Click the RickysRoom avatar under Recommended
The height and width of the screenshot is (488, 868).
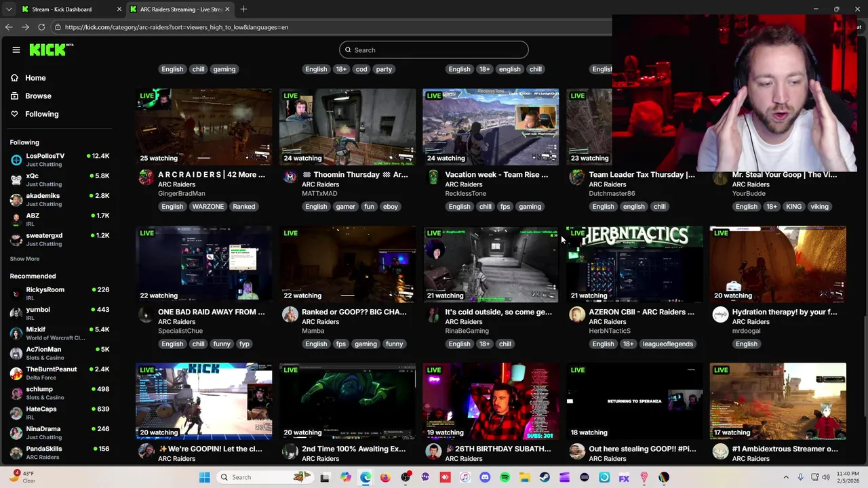[x=16, y=293]
